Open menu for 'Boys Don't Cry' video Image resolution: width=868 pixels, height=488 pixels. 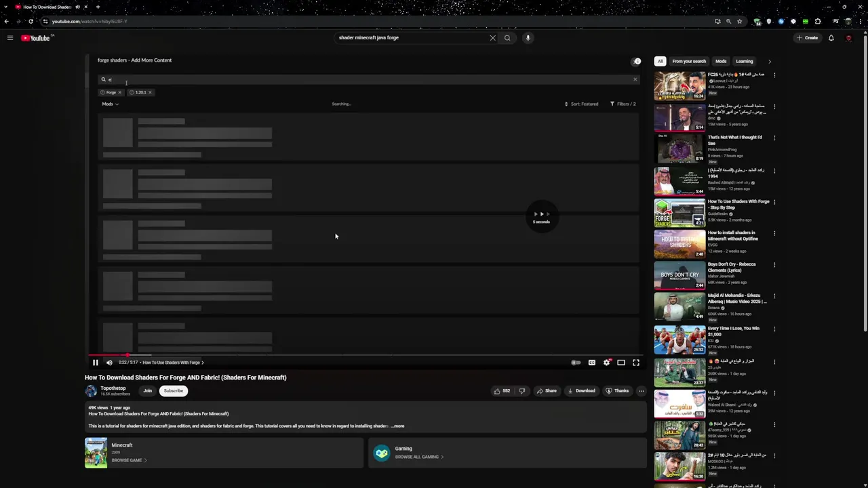pyautogui.click(x=774, y=265)
